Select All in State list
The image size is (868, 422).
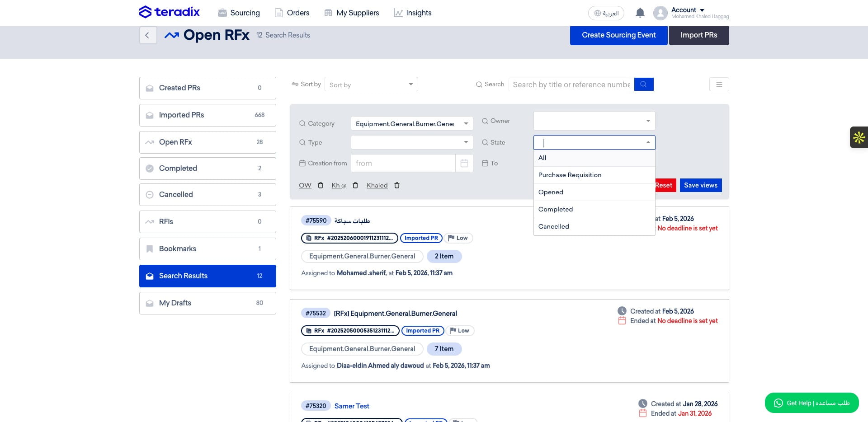click(594, 158)
